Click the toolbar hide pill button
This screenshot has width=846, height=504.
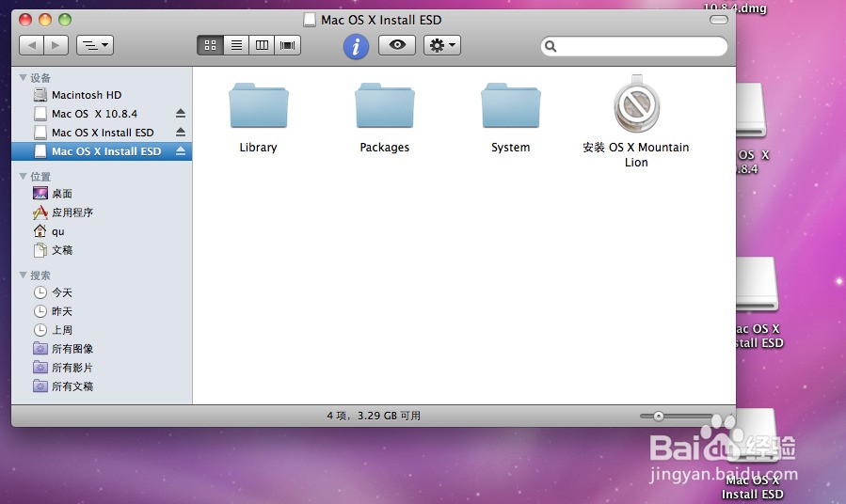pyautogui.click(x=719, y=20)
